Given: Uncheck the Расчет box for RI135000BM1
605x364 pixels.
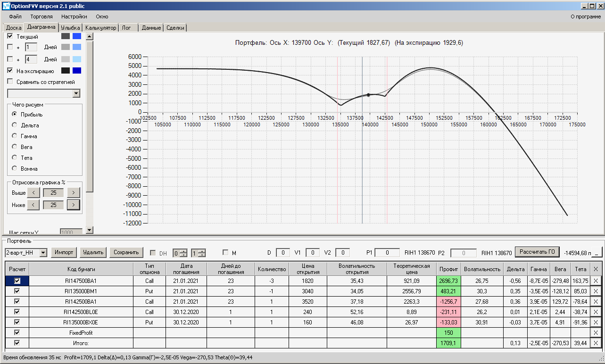Looking at the screenshot, I should pos(17,291).
